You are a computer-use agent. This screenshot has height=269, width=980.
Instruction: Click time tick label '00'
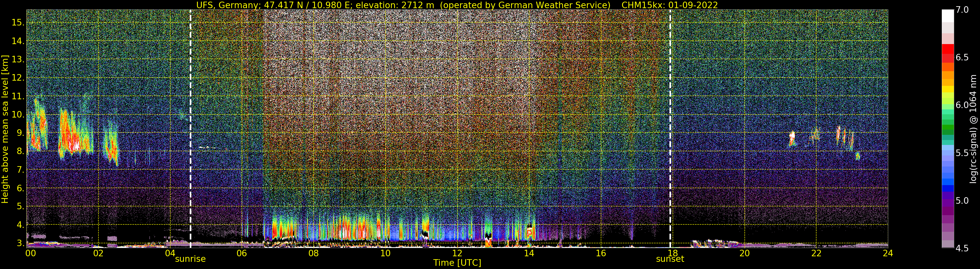tap(30, 253)
